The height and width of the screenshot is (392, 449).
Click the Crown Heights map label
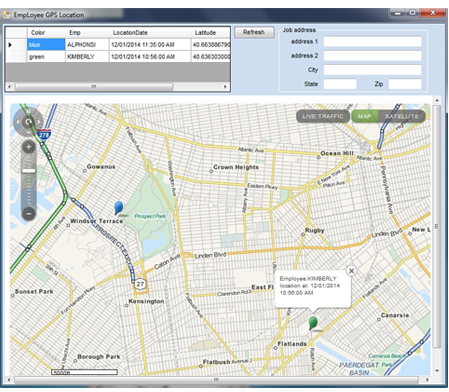[x=236, y=167]
